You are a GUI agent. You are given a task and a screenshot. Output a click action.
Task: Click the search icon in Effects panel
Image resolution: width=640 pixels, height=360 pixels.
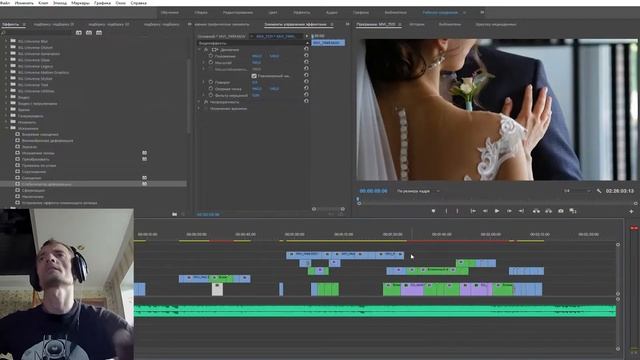3,33
